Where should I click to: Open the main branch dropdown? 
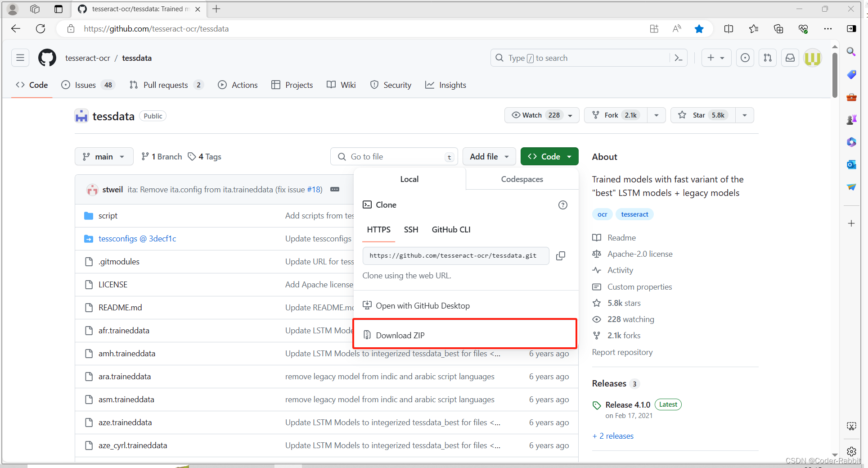[104, 157]
